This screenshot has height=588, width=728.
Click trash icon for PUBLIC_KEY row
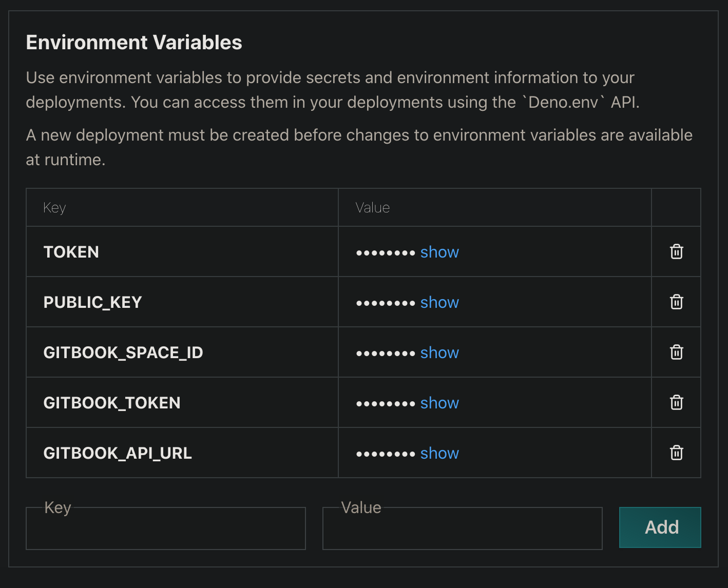676,302
